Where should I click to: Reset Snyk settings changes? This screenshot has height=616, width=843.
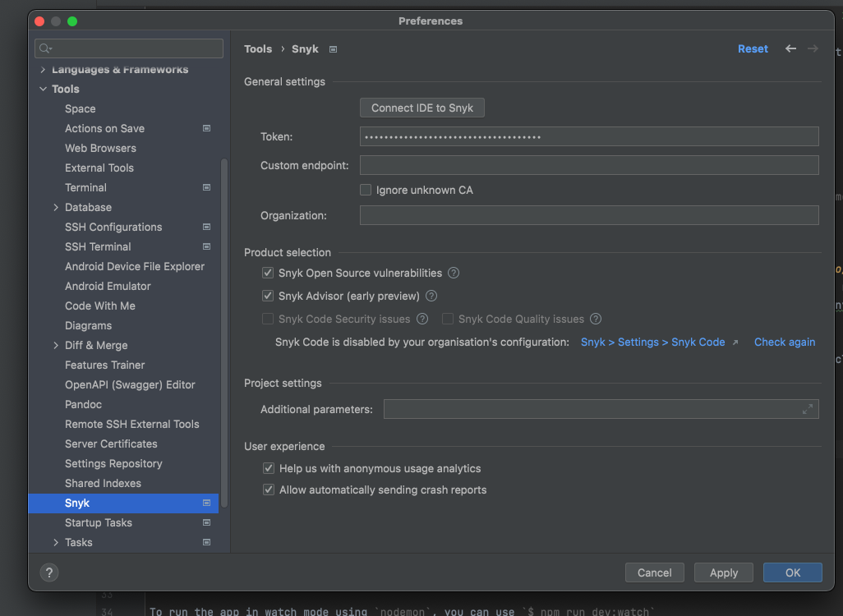point(753,49)
